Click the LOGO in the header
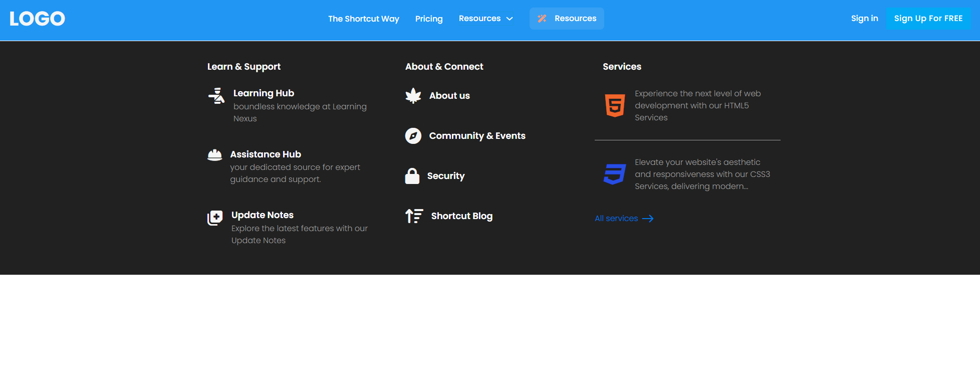The image size is (980, 373). [x=37, y=19]
